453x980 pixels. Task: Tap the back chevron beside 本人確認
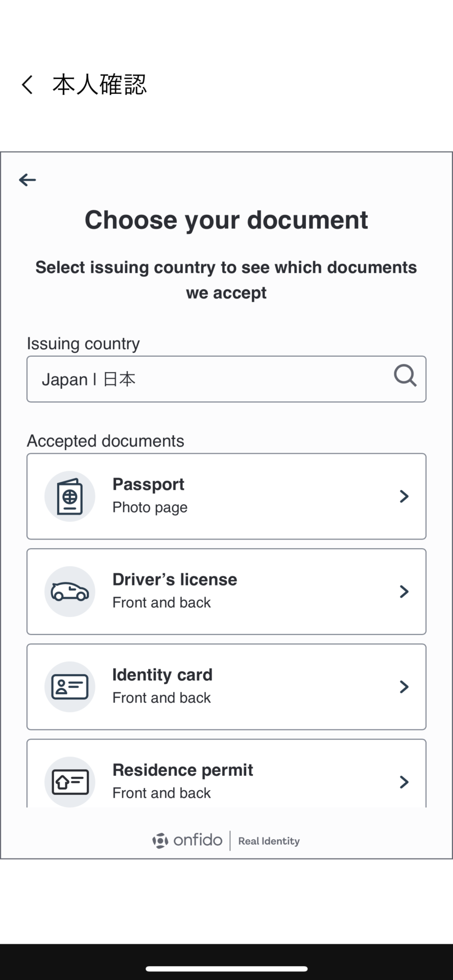click(27, 85)
